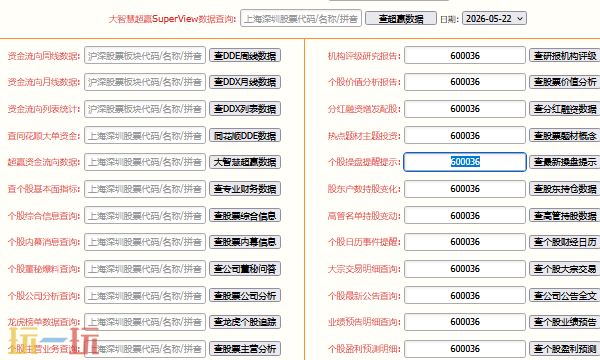The width and height of the screenshot is (600, 360).
Task: Click the 查股票公司分析 button
Action: tap(245, 296)
